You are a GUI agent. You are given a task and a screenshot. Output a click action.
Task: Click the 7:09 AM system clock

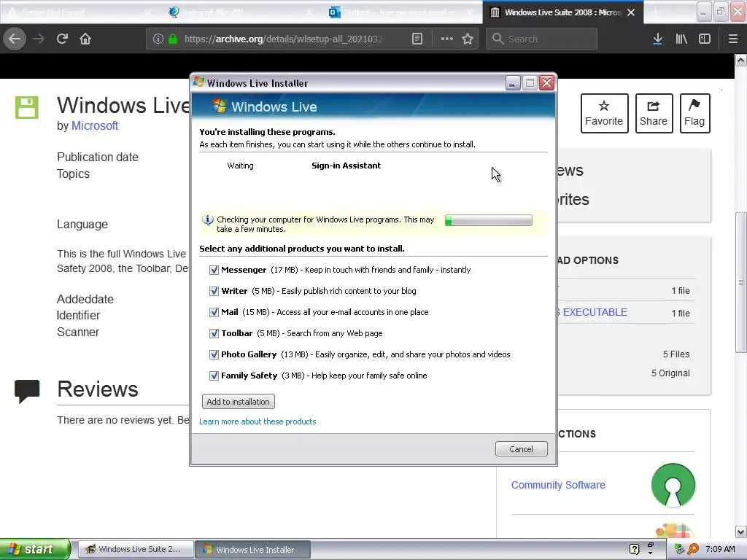(x=720, y=549)
